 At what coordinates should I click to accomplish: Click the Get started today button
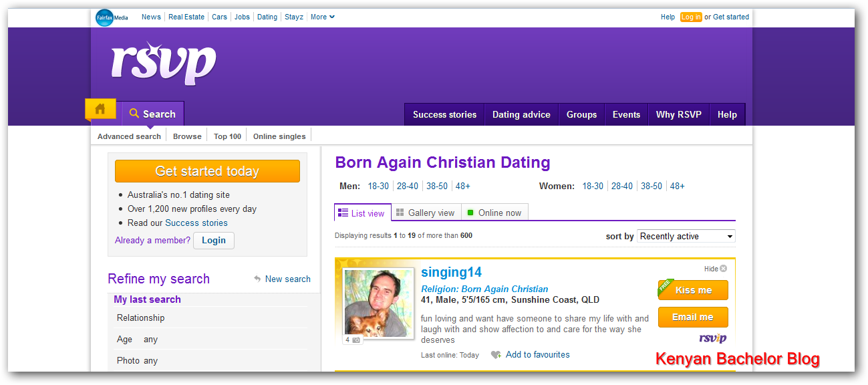tap(207, 171)
